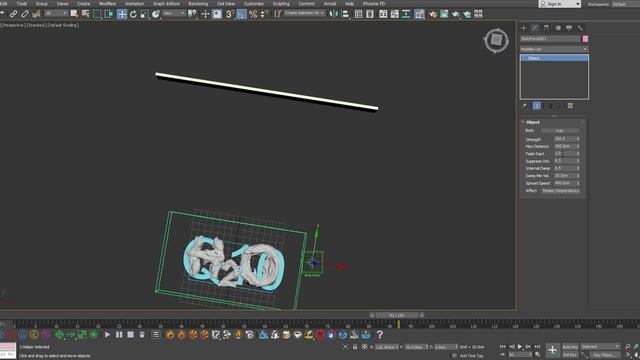Open the selection filter dropdown
The height and width of the screenshot is (360, 640).
tap(56, 13)
